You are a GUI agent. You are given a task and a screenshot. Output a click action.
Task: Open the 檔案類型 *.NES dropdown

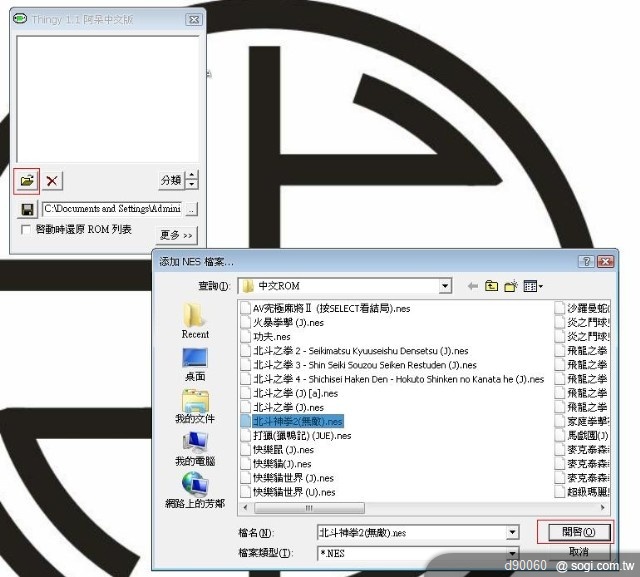512,553
